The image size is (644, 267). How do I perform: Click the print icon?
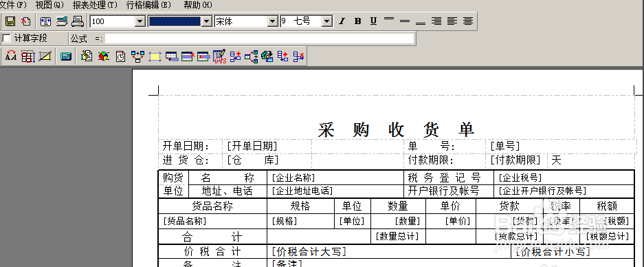pyautogui.click(x=78, y=21)
